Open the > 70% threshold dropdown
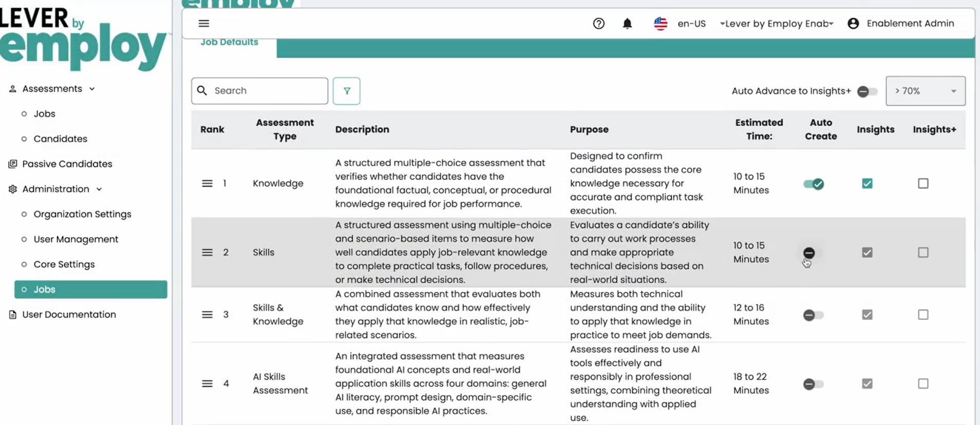The height and width of the screenshot is (425, 980). coord(925,91)
